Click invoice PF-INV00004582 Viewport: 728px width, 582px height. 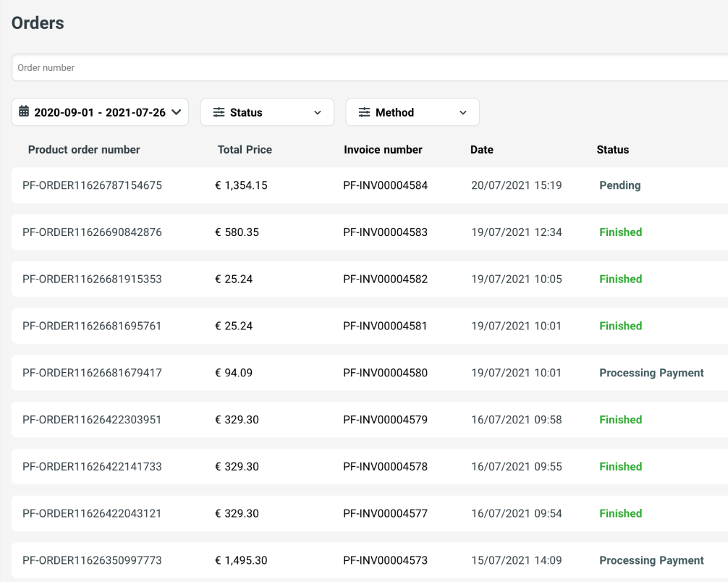(386, 279)
